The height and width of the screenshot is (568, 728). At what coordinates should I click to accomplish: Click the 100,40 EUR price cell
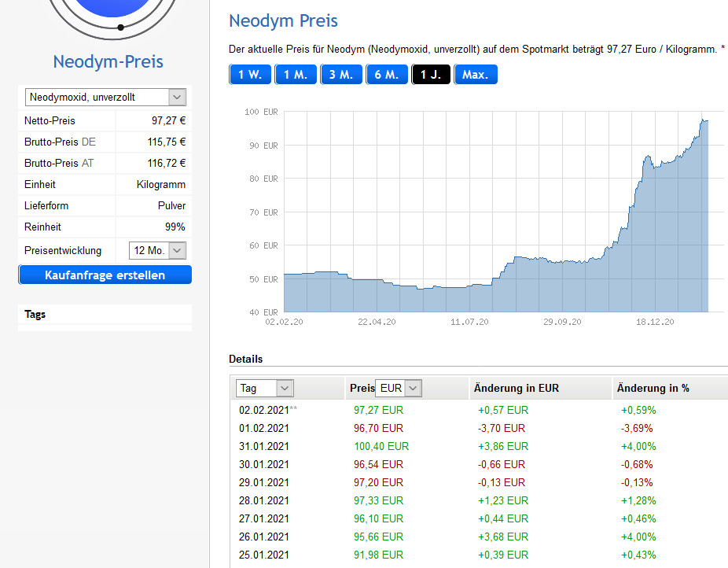click(381, 446)
